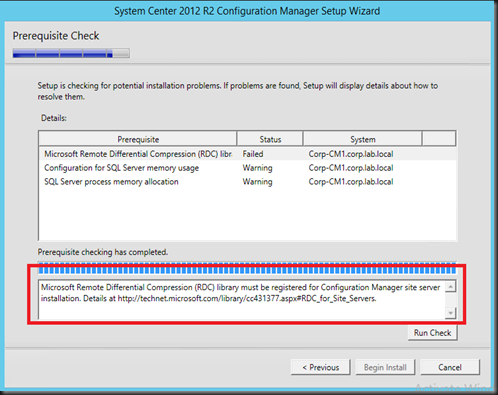This screenshot has height=395, width=498.
Task: Click the Run Check button
Action: point(432,333)
